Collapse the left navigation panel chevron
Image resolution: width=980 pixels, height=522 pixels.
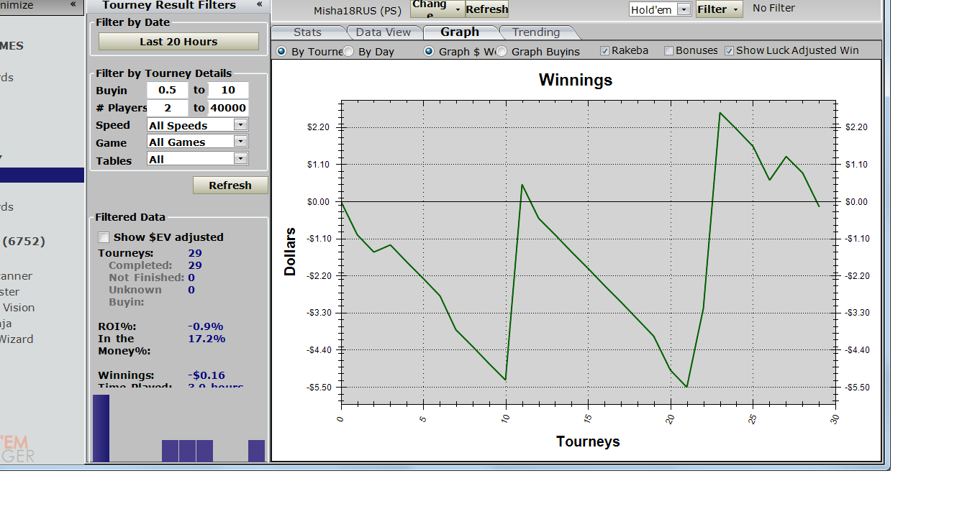point(73,4)
